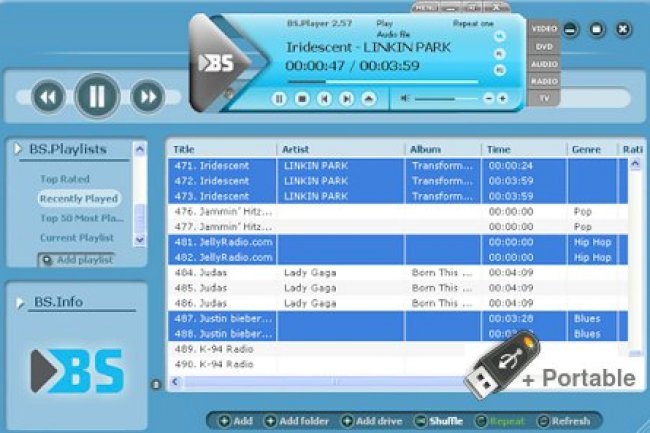650x433 pixels.
Task: Click the playback seek bar
Action: point(383,82)
